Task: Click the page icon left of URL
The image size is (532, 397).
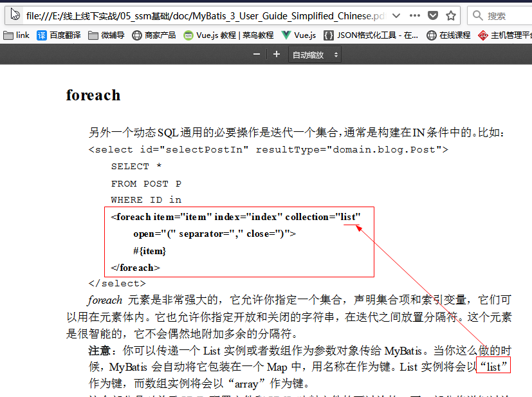Action: click(15, 15)
